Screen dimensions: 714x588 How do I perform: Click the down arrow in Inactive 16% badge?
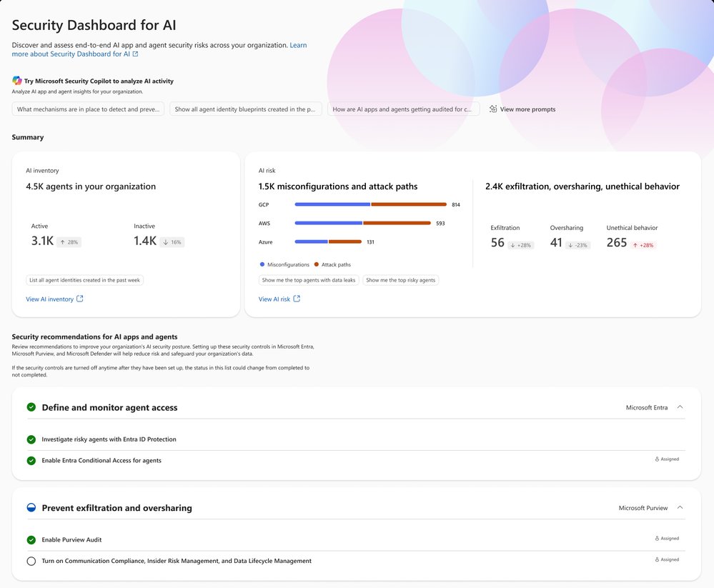(x=166, y=242)
